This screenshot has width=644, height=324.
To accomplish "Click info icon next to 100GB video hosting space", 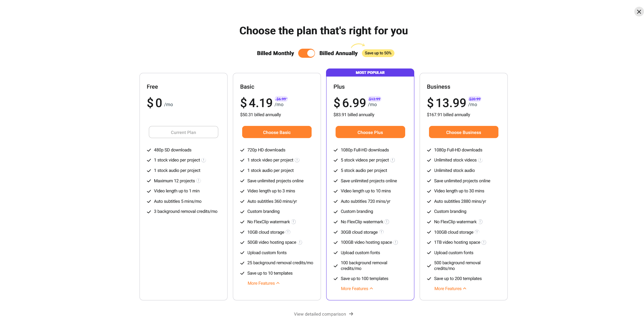I will pyautogui.click(x=396, y=242).
